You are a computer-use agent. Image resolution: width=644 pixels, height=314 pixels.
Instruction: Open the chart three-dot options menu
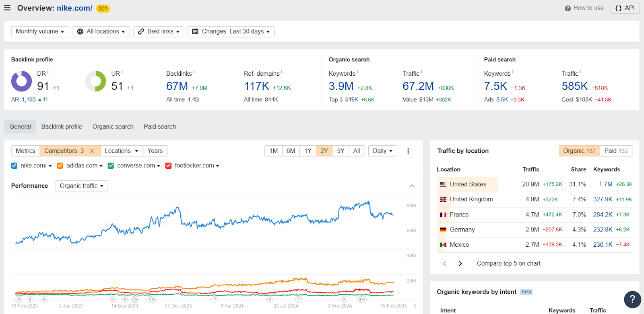[408, 151]
